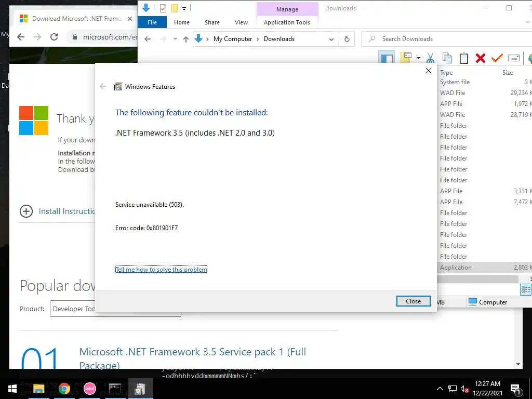Screen dimensions: 532x399
Task: Close the Download Microsoft .NET Chrome tab
Action: pyautogui.click(x=129, y=19)
